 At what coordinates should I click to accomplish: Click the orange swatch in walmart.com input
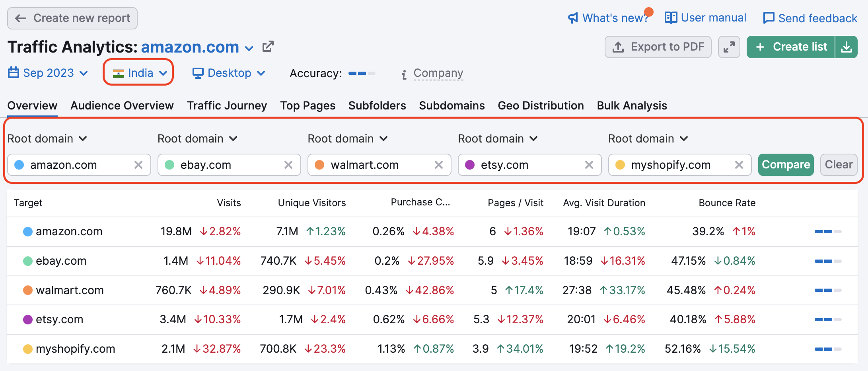point(319,165)
